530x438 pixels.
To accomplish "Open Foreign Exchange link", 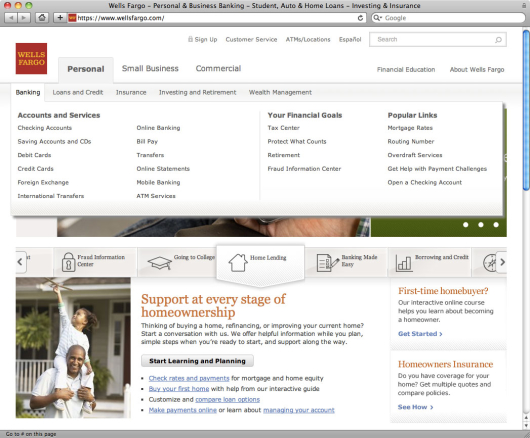I will [43, 182].
